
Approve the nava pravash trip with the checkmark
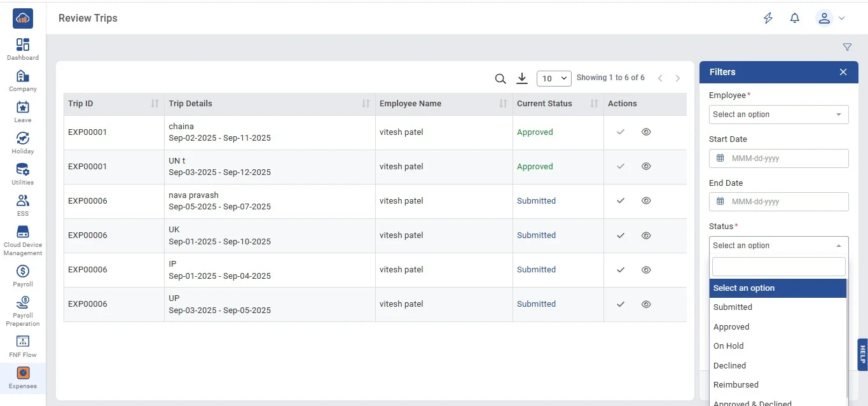[x=621, y=200]
